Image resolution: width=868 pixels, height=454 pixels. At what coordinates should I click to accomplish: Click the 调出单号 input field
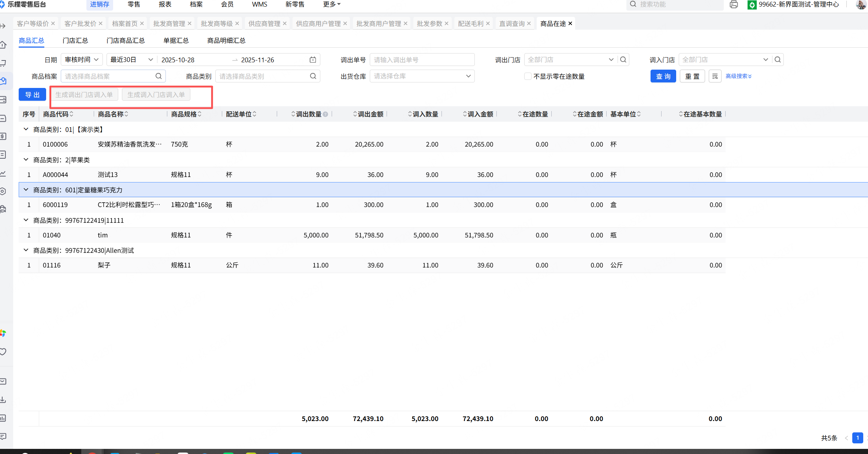422,60
